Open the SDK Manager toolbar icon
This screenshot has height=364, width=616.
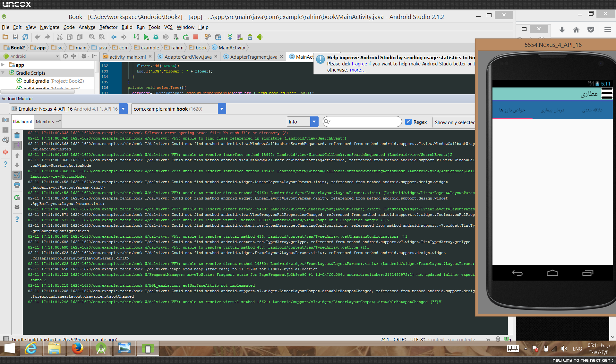tap(250, 37)
